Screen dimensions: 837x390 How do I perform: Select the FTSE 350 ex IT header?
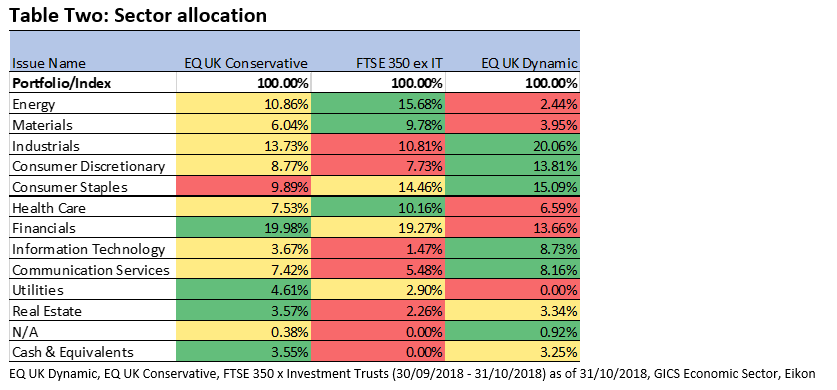click(x=399, y=63)
